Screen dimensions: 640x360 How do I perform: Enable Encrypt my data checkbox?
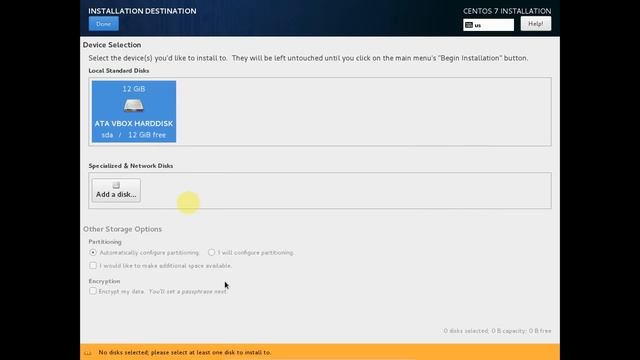[x=93, y=291]
